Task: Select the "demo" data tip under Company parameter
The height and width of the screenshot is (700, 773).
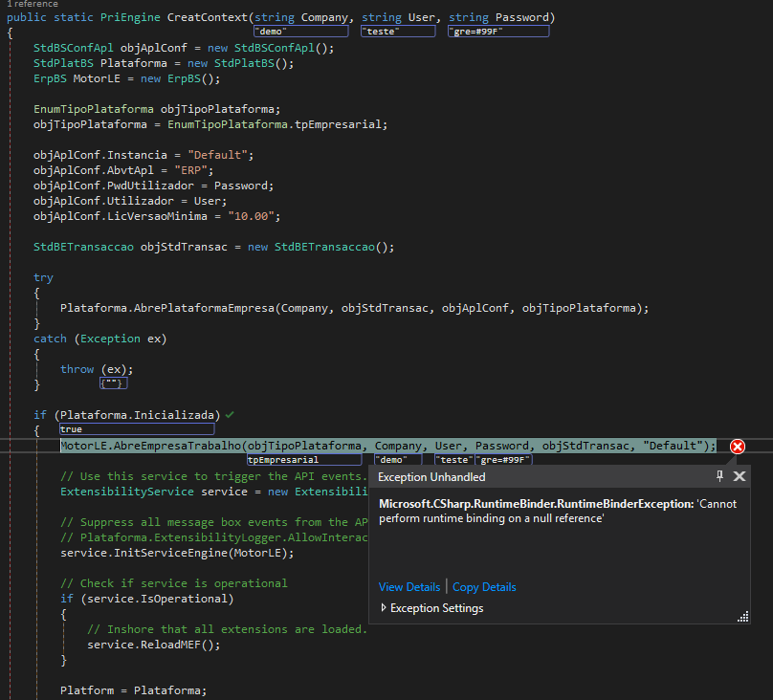Action: click(x=299, y=32)
